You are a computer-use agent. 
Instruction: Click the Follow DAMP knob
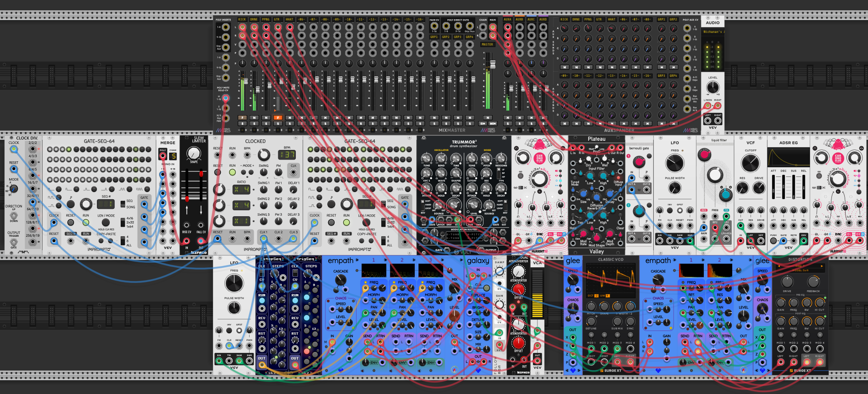point(500,271)
